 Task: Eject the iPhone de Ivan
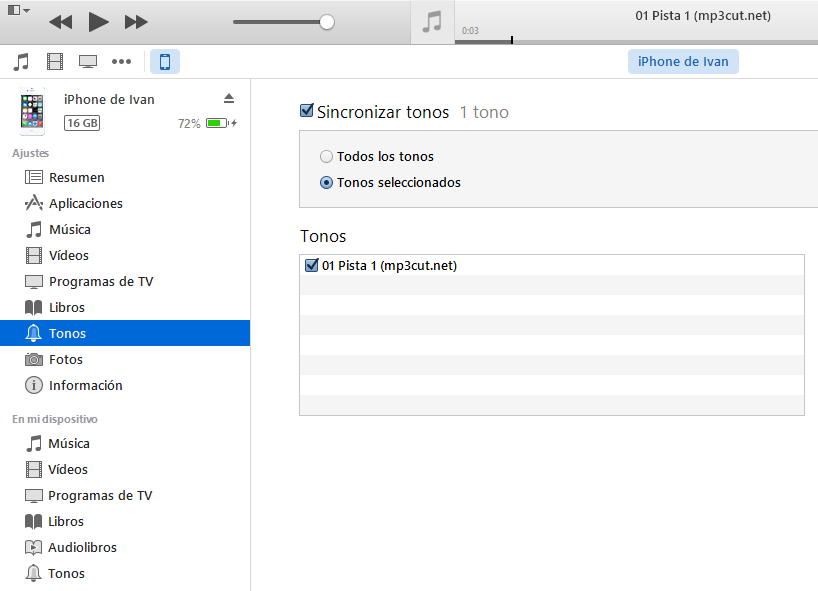pyautogui.click(x=228, y=99)
